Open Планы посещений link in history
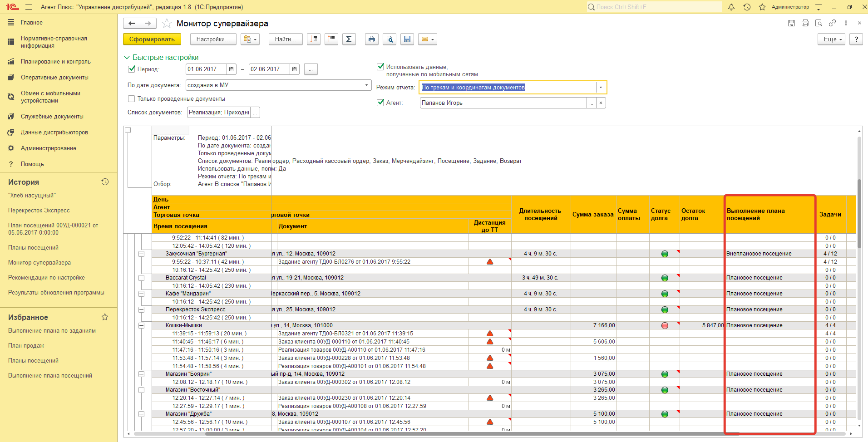Screen dimensions: 868x442 (x=33, y=248)
